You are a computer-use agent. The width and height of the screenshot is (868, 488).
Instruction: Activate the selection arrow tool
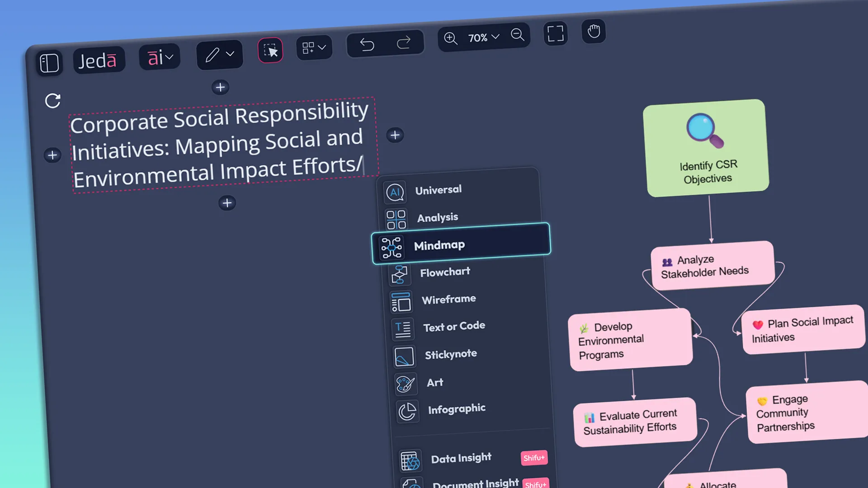pos(270,51)
